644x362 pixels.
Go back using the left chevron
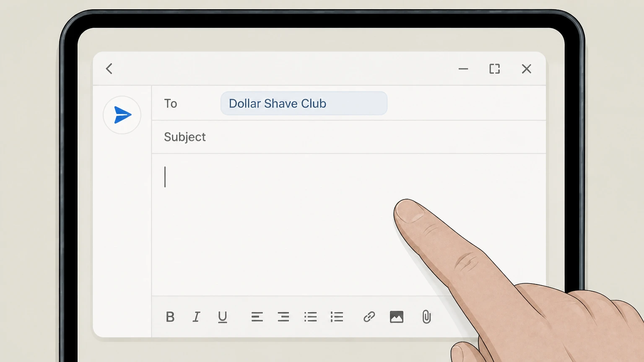coord(109,69)
